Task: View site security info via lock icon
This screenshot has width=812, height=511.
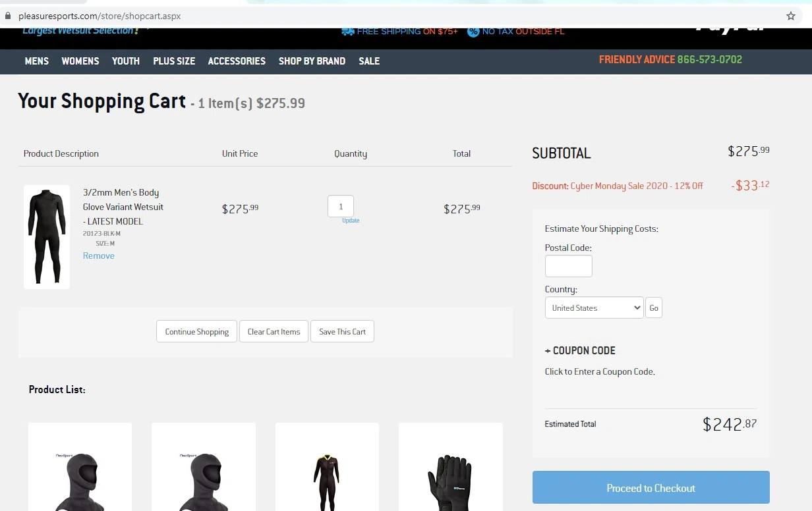Action: coord(7,16)
